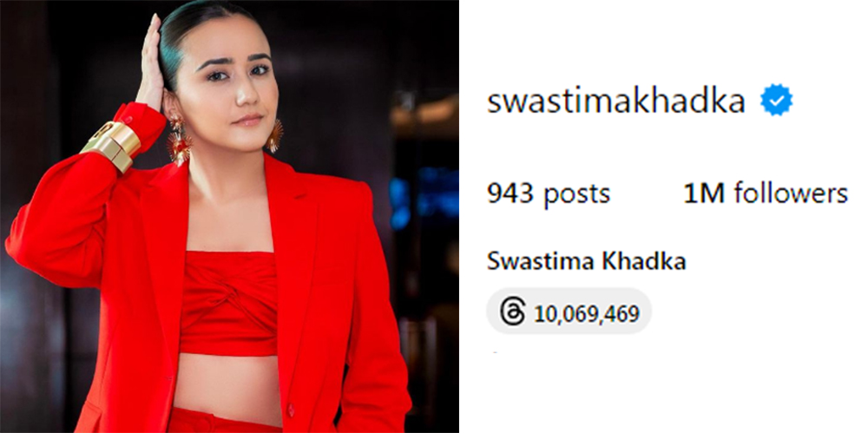The height and width of the screenshot is (433, 868).
Task: Click the earring on the shoulder-length side
Action: coord(274,135)
